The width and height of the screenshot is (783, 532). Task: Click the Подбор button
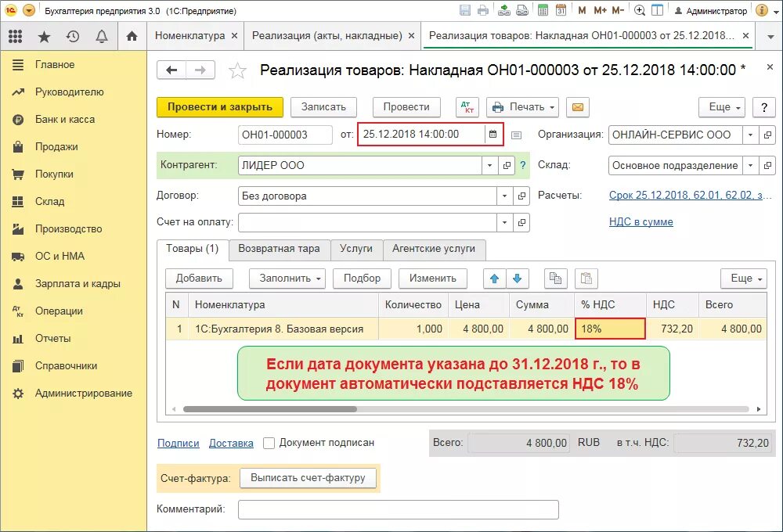coord(362,279)
